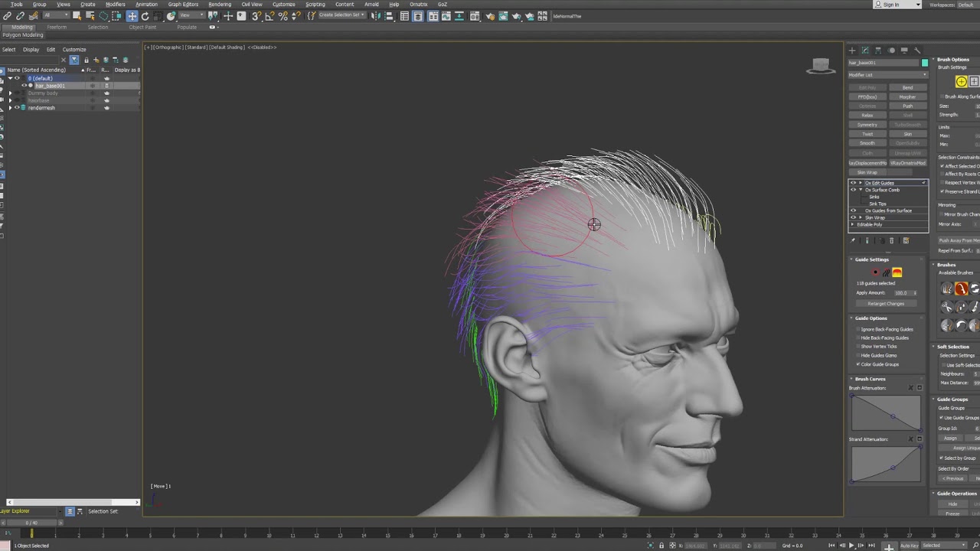Toggle Angle Snap in main toolbar
Image resolution: width=980 pixels, height=551 pixels.
tap(269, 16)
